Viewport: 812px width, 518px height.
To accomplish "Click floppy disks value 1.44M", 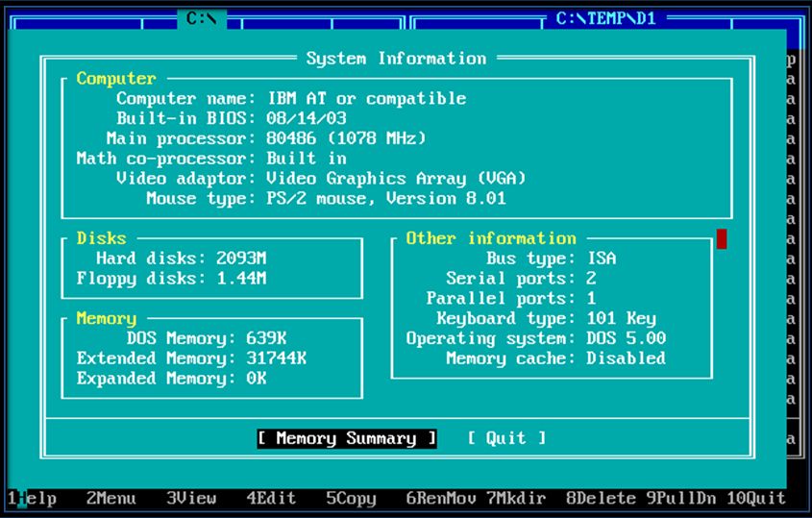I will click(x=241, y=279).
